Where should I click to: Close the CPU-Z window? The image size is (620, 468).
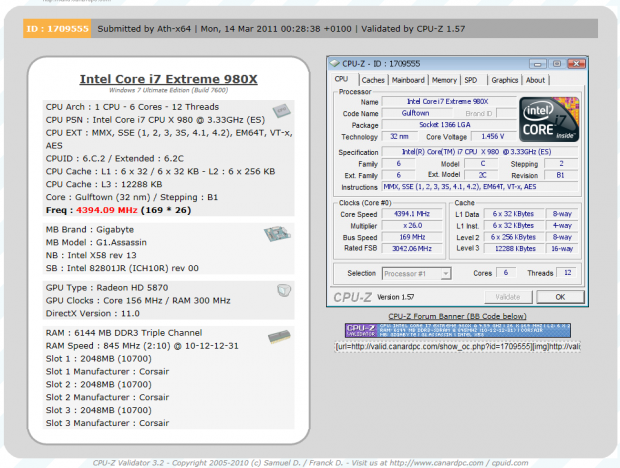coord(576,64)
